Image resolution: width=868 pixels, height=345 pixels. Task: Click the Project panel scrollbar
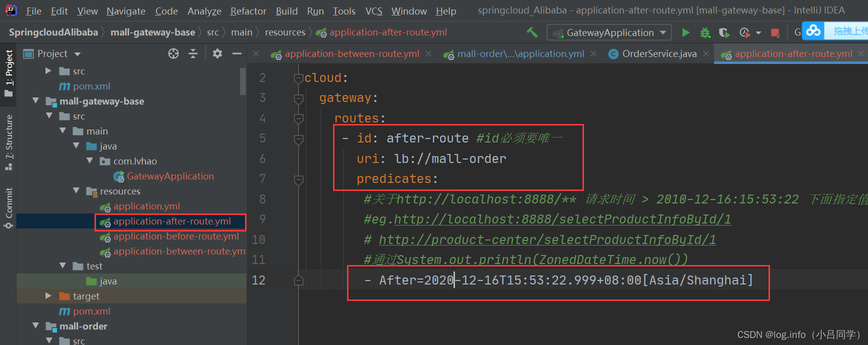243,81
